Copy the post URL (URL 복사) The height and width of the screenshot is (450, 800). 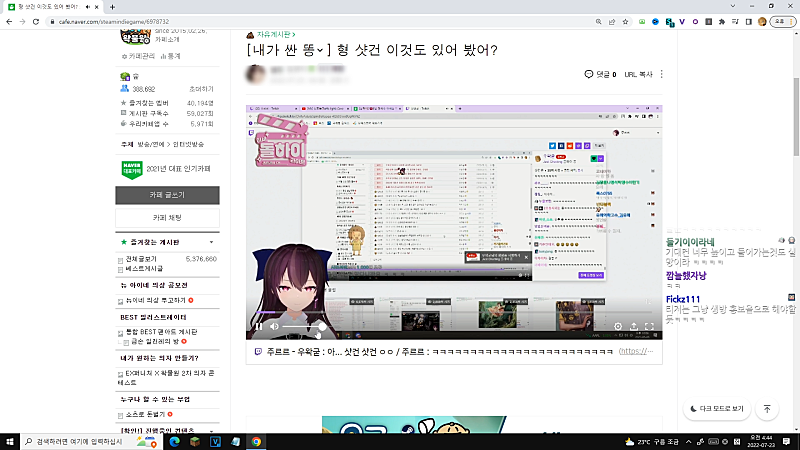(638, 74)
